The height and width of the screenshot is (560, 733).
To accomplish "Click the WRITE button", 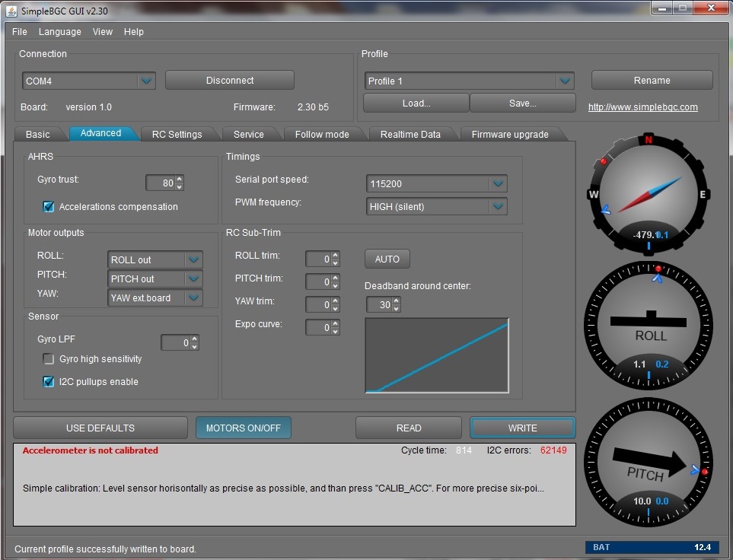I will (522, 428).
